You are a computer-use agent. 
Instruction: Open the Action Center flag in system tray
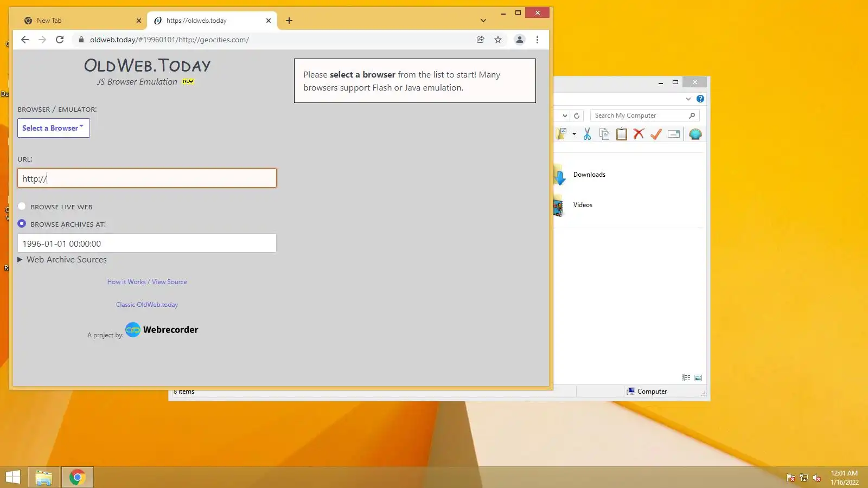pyautogui.click(x=791, y=478)
